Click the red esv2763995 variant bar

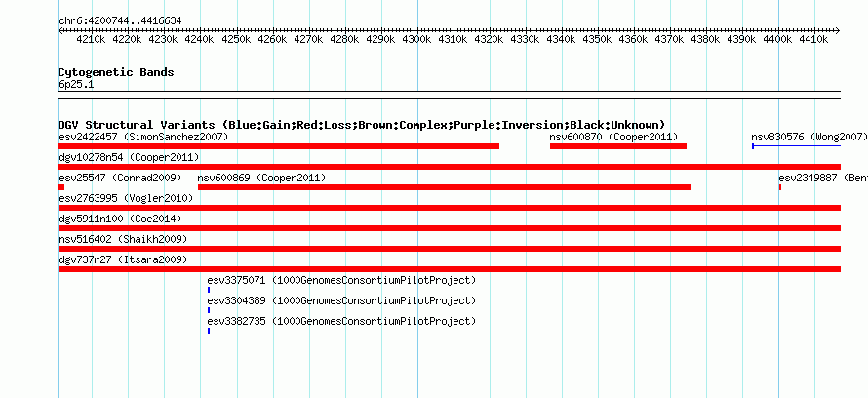[450, 208]
